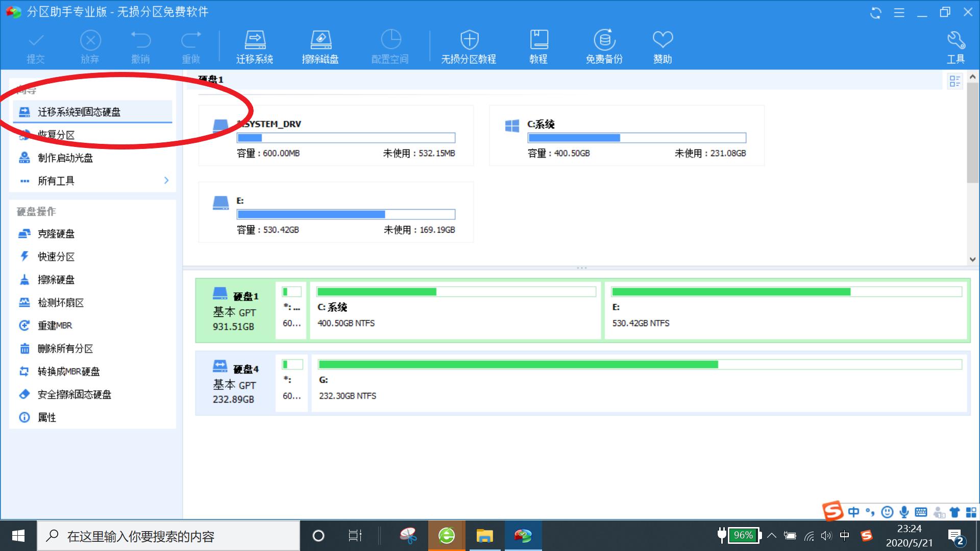Select the G: partition on 硬盘4
Screen dimensions: 980x551
pyautogui.click(x=639, y=383)
